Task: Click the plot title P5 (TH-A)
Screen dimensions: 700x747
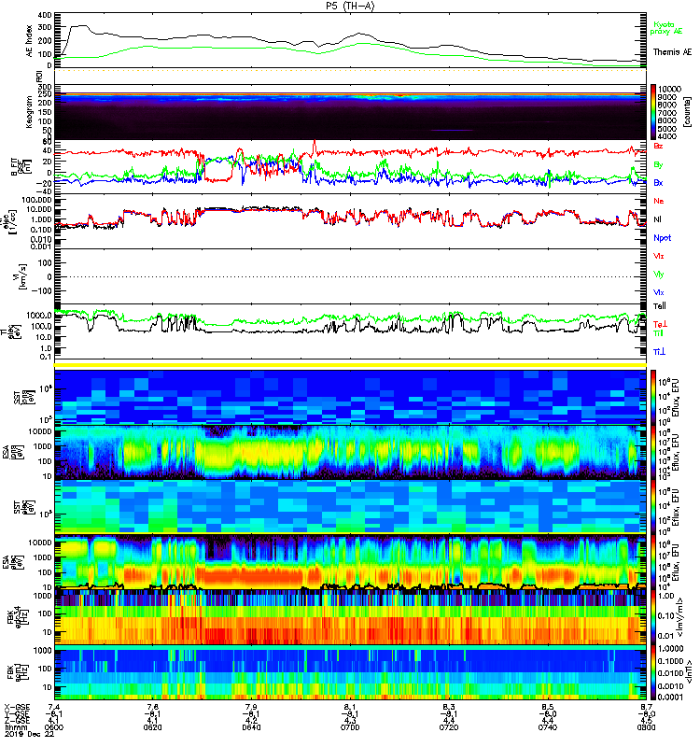Action: 350,6
